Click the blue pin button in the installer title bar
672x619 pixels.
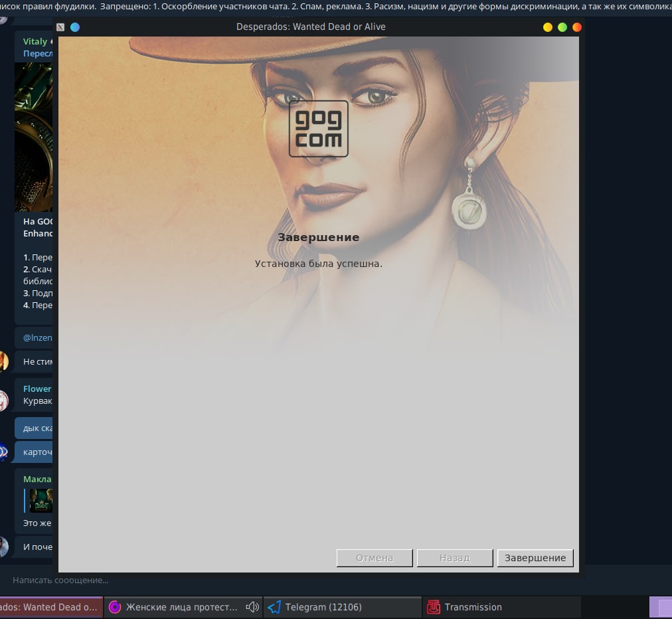(x=75, y=27)
